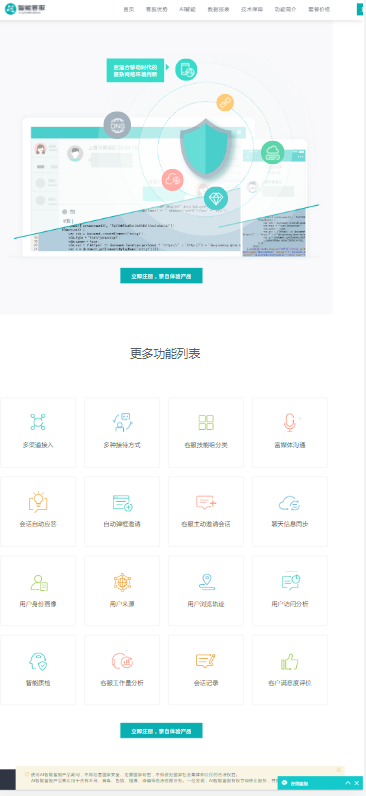Click the 客服主动邀请会话 chat-plus icon
Screen dimensions: 366x796
(x=206, y=502)
